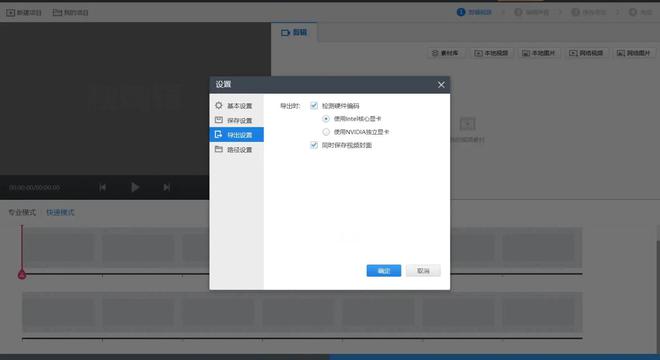Select step 4 in the workflow bar
660x360 pixels.
[641, 12]
